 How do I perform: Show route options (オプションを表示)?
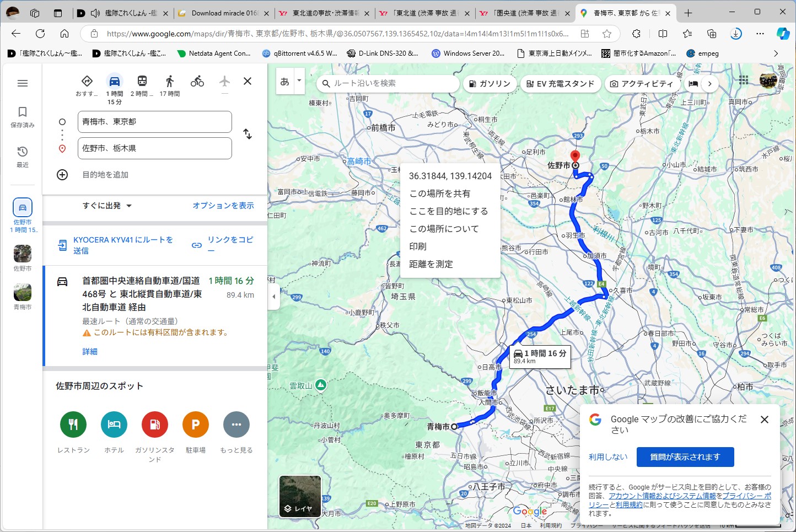click(223, 206)
